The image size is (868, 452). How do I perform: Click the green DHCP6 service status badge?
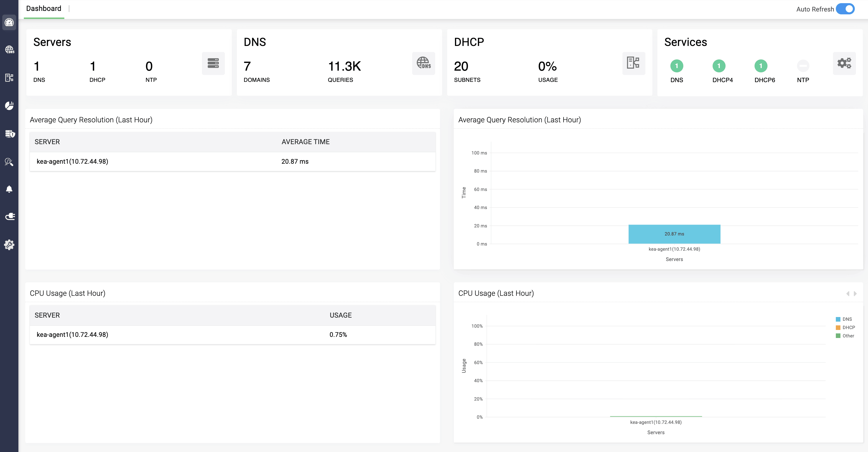(761, 66)
